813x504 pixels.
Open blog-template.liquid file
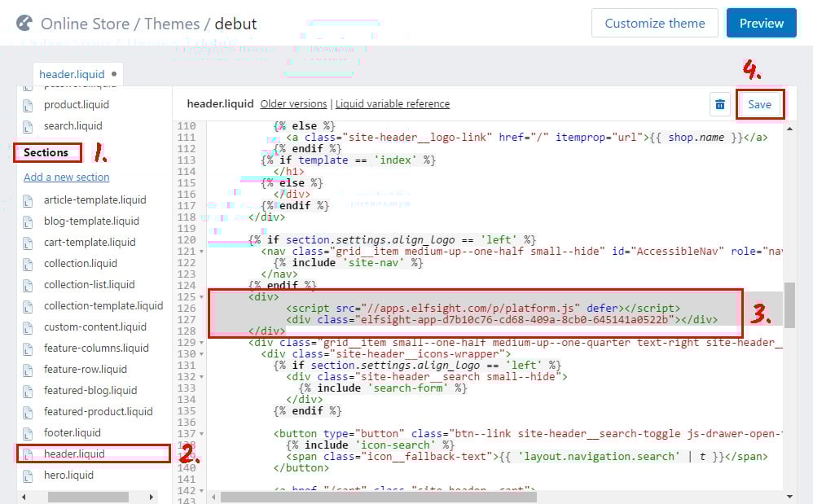(92, 221)
